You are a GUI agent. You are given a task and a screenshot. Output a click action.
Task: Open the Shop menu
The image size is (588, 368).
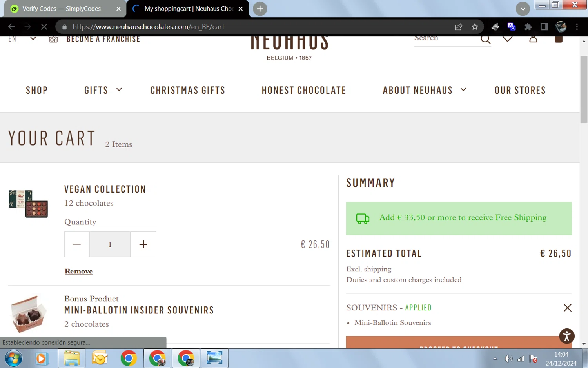[x=37, y=90]
